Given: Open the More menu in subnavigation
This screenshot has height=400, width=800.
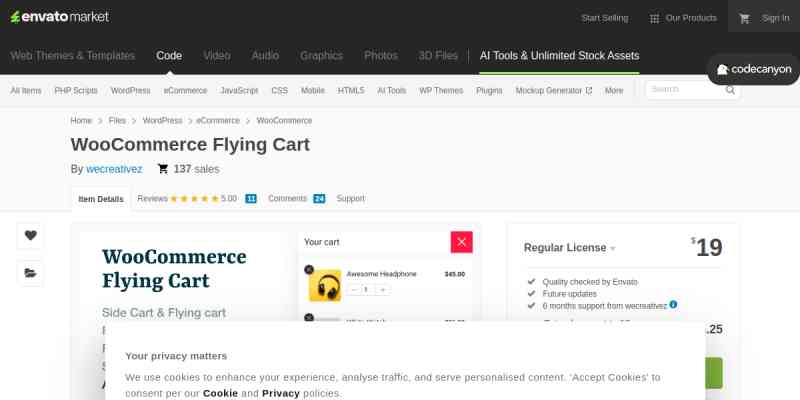Looking at the screenshot, I should click(613, 90).
